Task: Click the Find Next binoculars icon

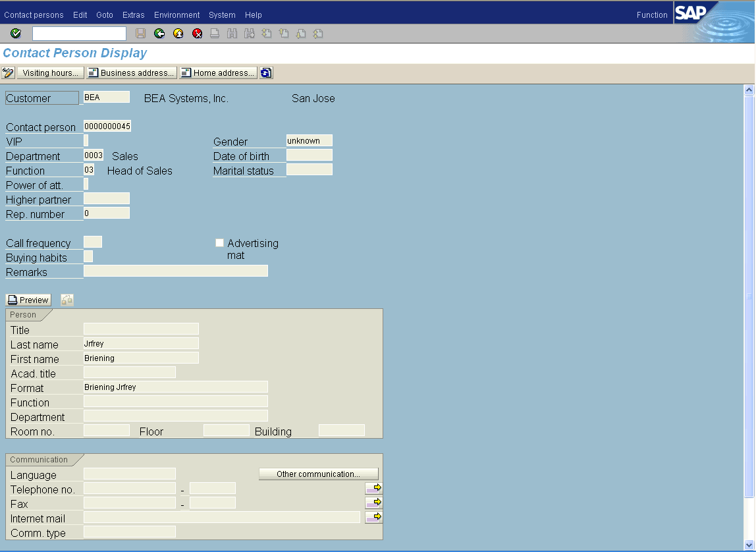Action: coord(250,33)
